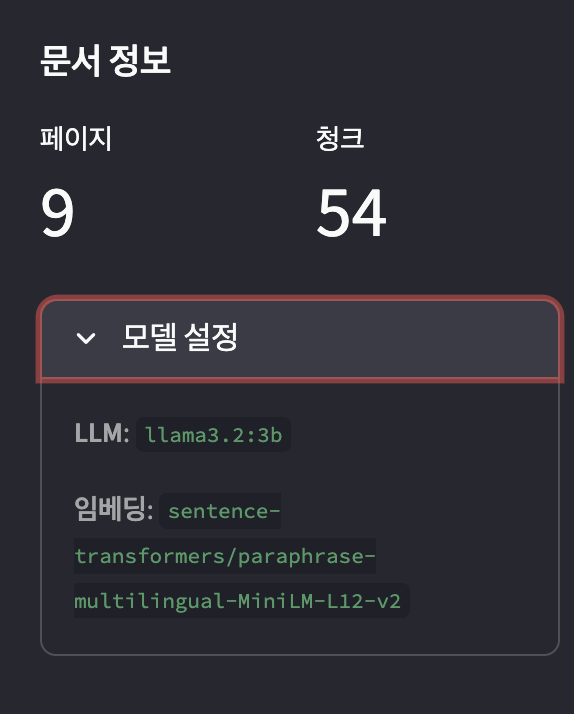Click the 임베딩: label
Viewport: 574px width, 714px height.
(113, 509)
